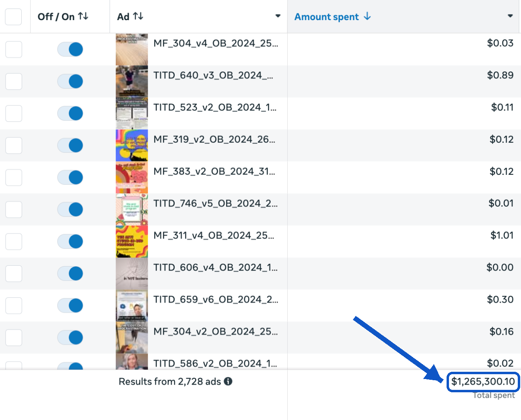
Task: Click ad name MF_304_v2_OB_2024_25…
Action: coord(216,332)
